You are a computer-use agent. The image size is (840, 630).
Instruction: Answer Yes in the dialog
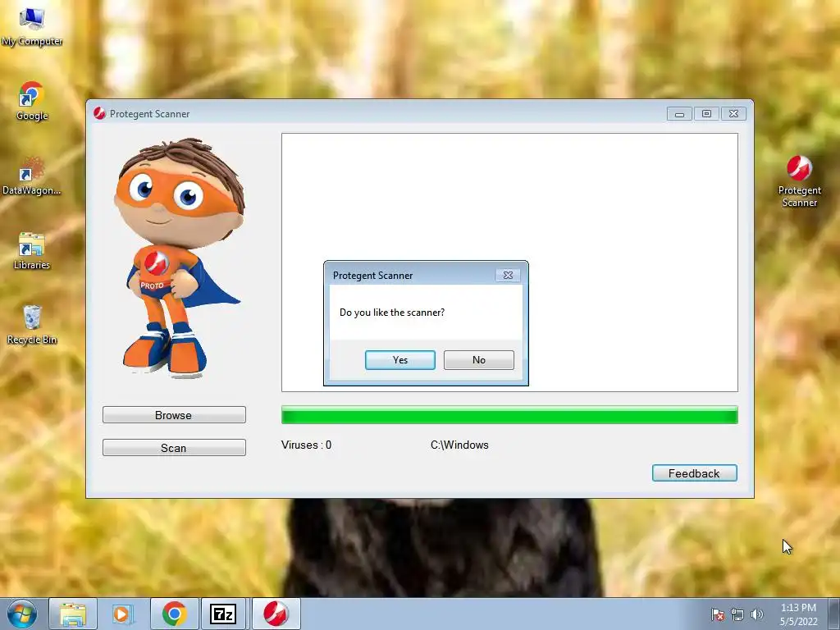(400, 360)
